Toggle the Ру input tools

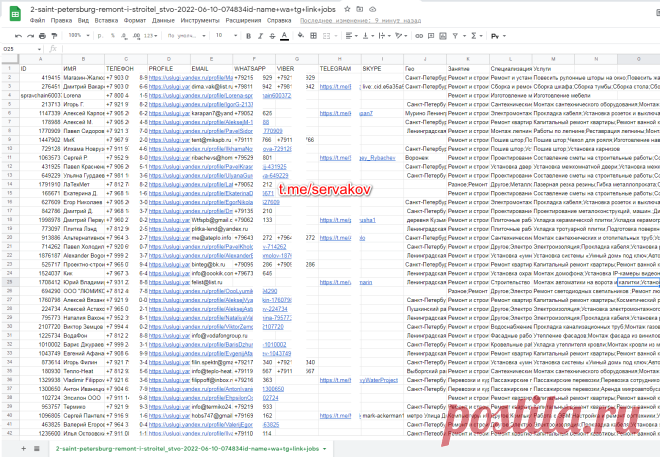tap(495, 36)
